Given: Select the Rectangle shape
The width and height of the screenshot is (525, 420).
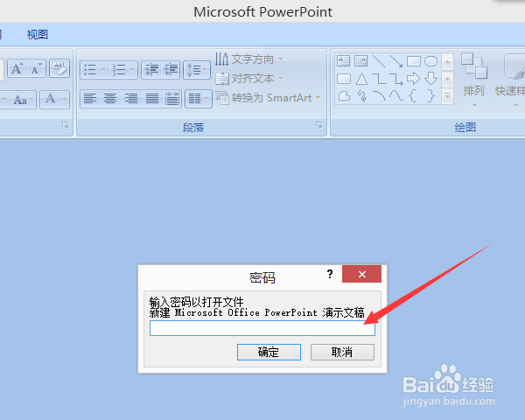Looking at the screenshot, I should point(414,61).
